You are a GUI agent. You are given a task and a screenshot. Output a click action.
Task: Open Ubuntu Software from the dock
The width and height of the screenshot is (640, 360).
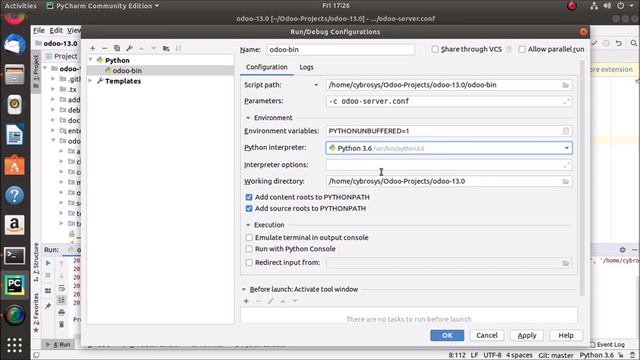[x=14, y=166]
